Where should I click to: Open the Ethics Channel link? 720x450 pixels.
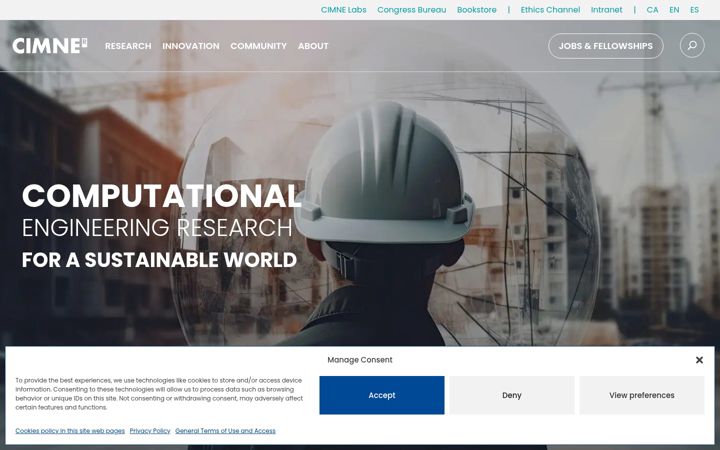[550, 10]
